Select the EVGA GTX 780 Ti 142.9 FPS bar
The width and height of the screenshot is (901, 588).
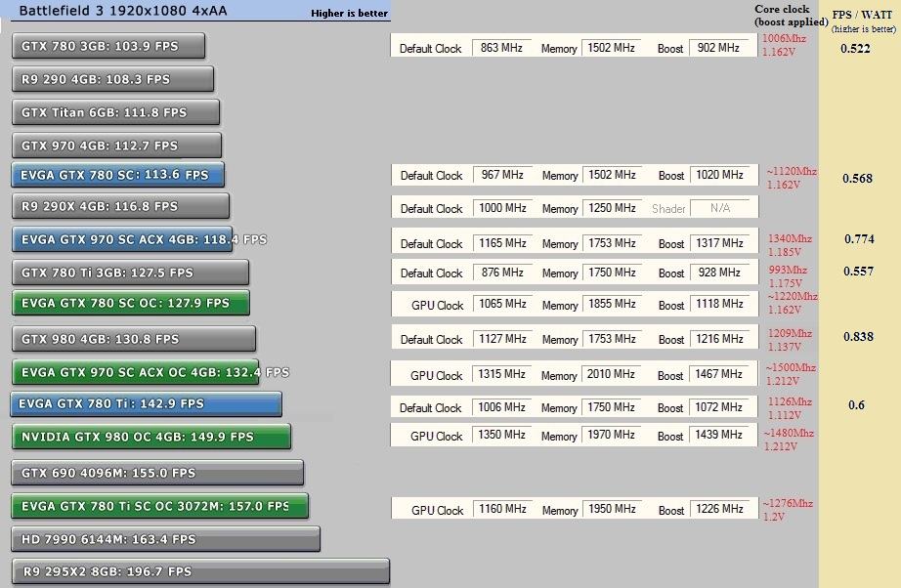(146, 404)
